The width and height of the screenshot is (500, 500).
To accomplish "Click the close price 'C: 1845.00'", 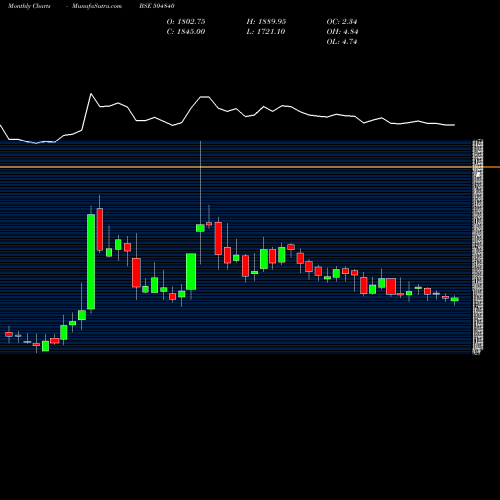I will point(186,32).
